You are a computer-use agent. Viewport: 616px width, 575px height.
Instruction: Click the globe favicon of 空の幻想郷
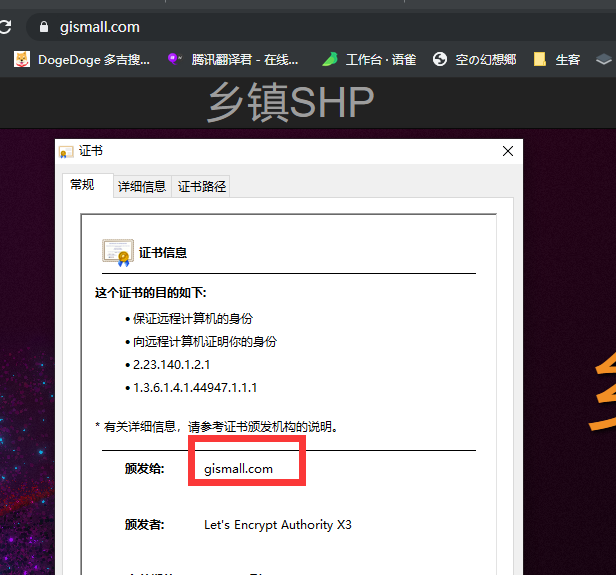(x=440, y=59)
